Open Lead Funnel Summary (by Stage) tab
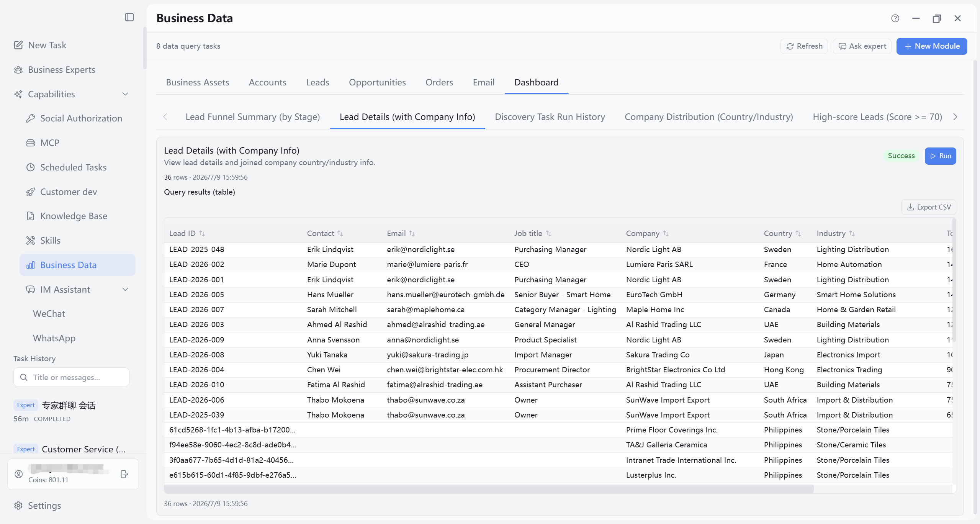The width and height of the screenshot is (980, 524). click(x=252, y=117)
